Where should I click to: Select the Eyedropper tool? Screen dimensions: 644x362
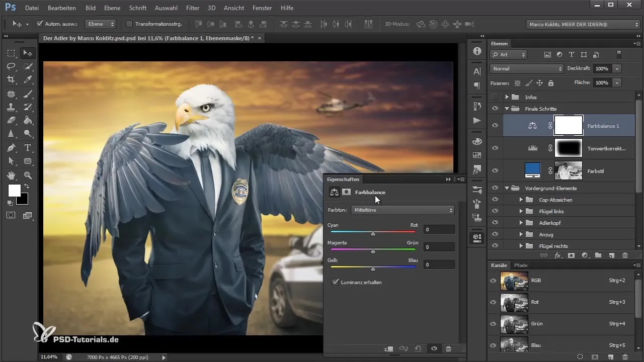pos(28,79)
